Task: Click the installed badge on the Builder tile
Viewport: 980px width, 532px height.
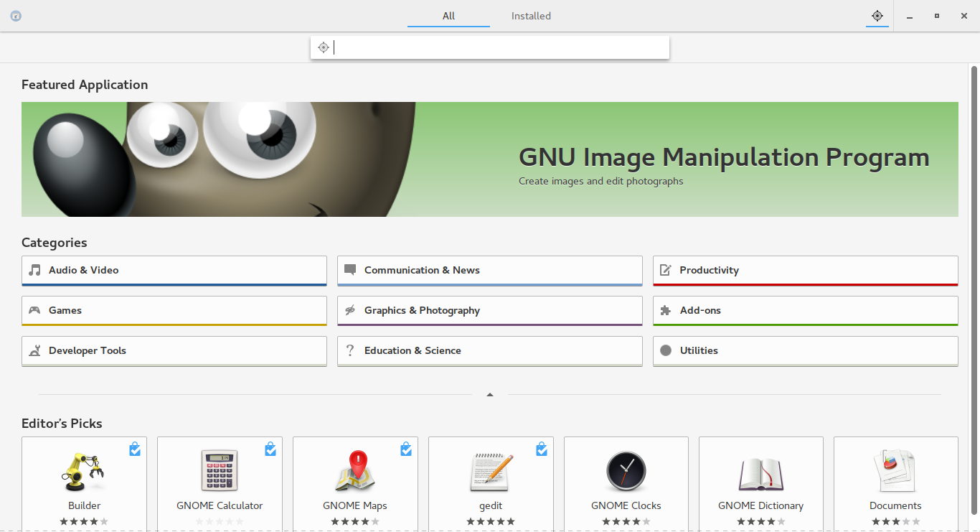Action: point(135,449)
